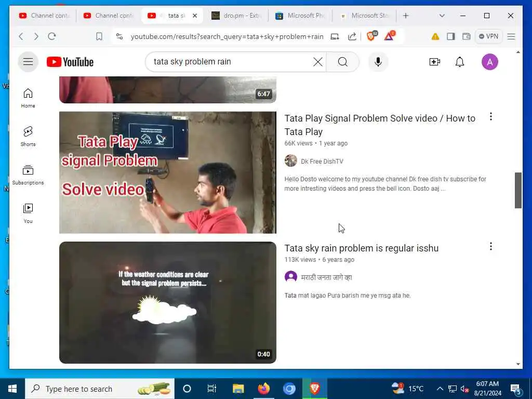Open the Brave Wallet icon
This screenshot has height=399, width=532.
[467, 36]
